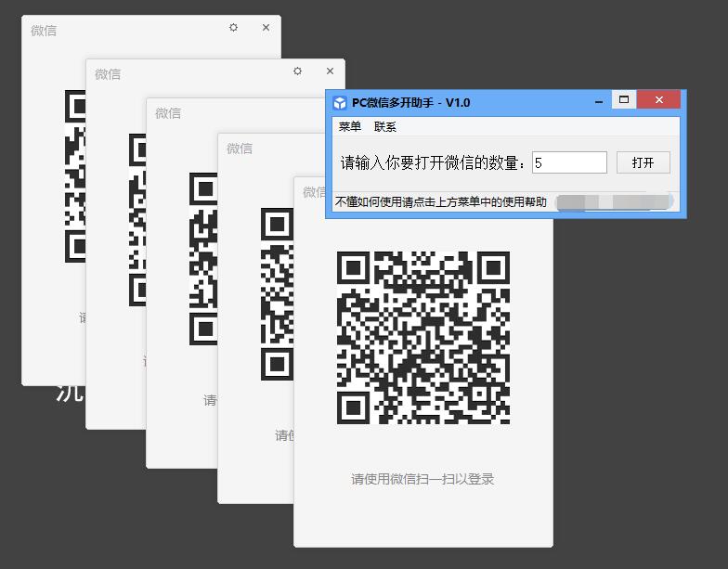Select the third WeChat window by its 微信 title
This screenshot has width=728, height=569.
(168, 113)
